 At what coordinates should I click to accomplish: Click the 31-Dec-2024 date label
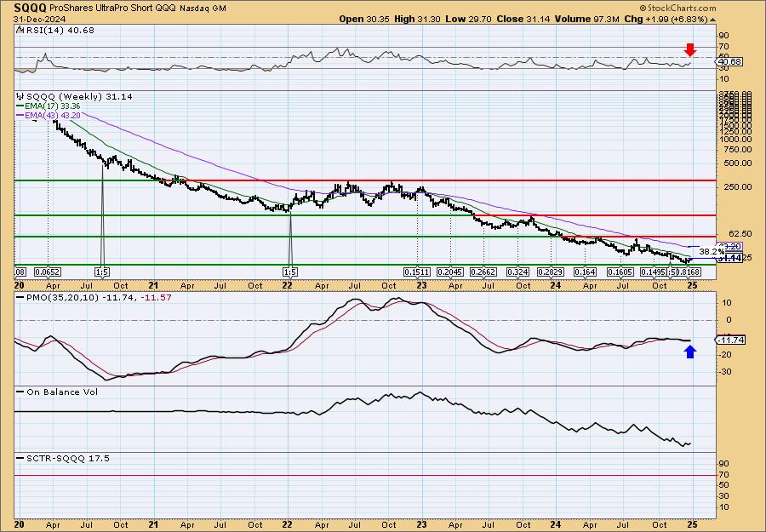38,20
